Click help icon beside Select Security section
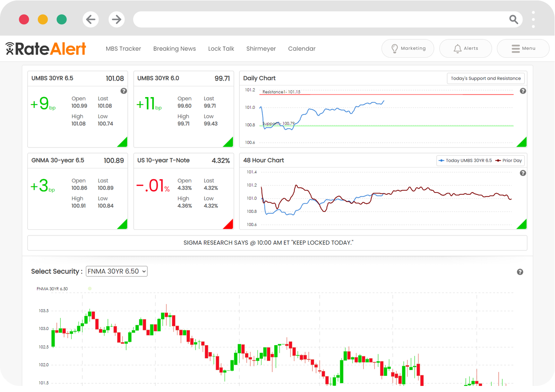Image resolution: width=555 pixels, height=392 pixels. 520,272
